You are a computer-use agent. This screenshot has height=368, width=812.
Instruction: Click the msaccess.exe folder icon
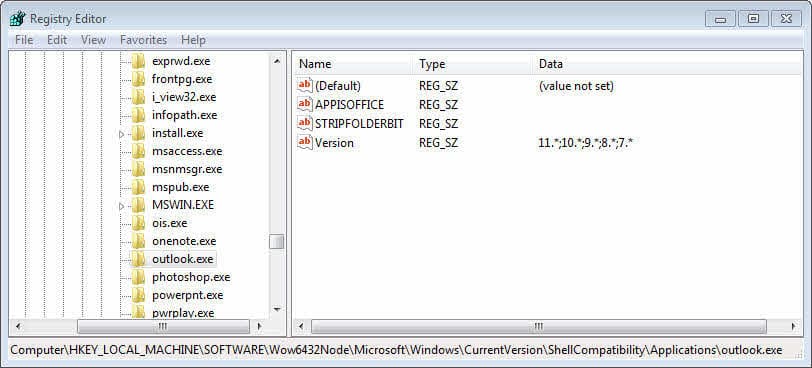[x=138, y=151]
